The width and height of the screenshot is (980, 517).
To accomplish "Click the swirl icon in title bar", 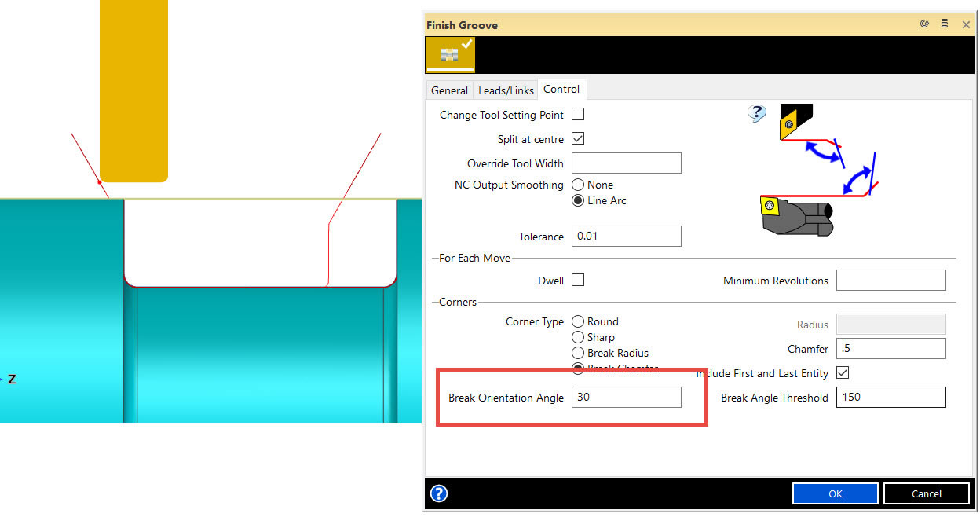I will 925,24.
